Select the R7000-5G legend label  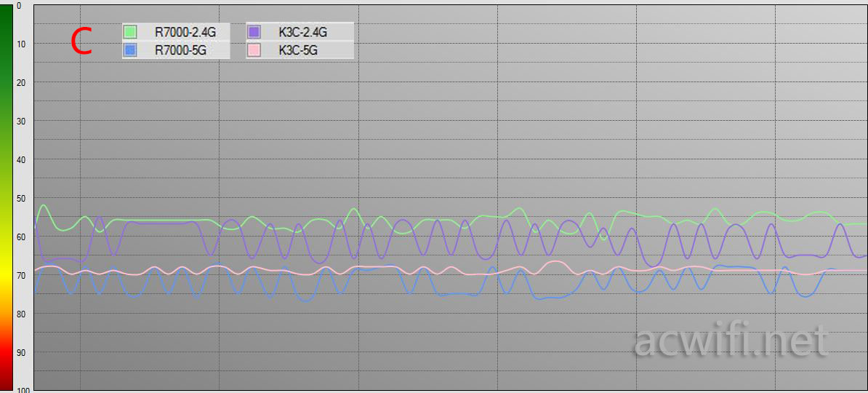point(180,50)
